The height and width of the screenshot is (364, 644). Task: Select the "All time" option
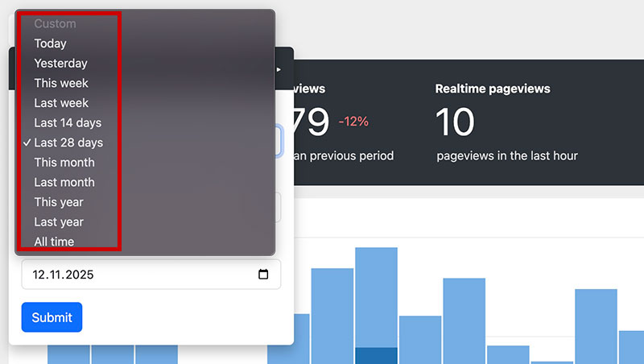[54, 242]
